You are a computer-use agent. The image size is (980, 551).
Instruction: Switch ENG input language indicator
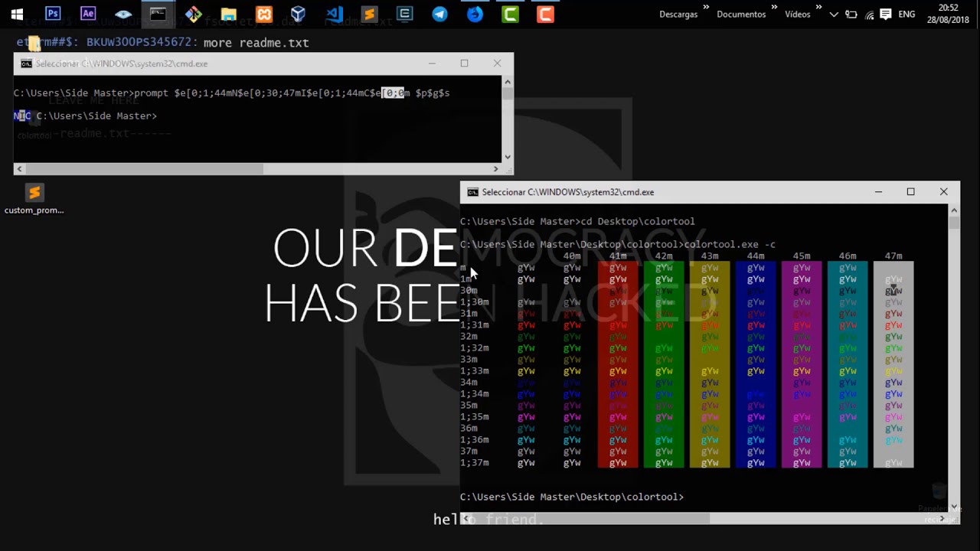point(906,14)
